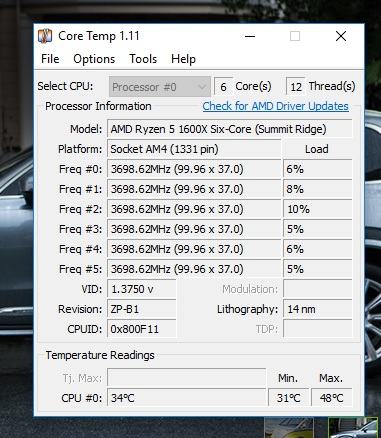Image resolution: width=381 pixels, height=438 pixels.
Task: Expand the Processor #0 dropdown
Action: pos(160,87)
